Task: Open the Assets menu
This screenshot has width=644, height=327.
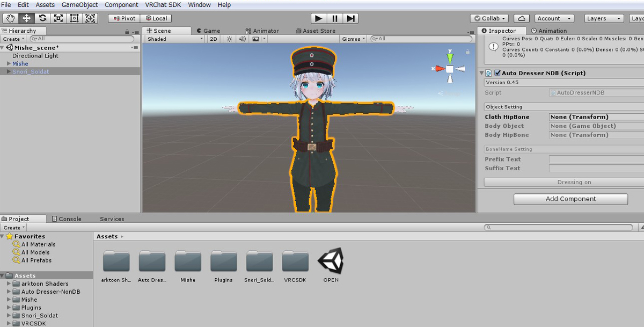Action: point(45,5)
